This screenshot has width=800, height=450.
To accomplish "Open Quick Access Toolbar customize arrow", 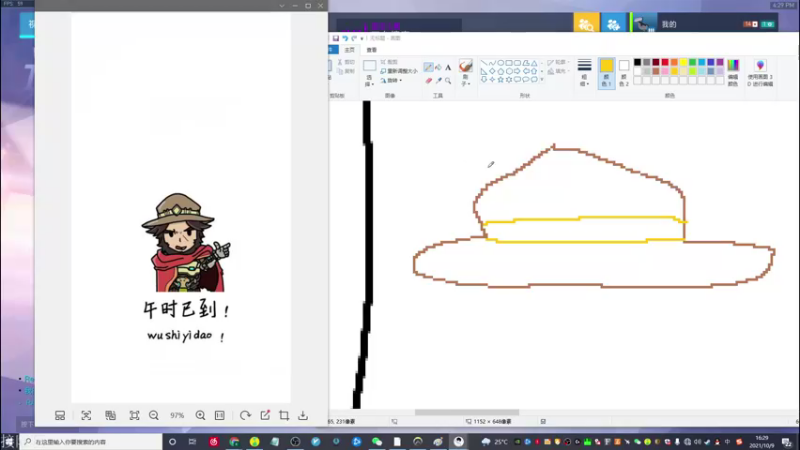I will pyautogui.click(x=362, y=38).
